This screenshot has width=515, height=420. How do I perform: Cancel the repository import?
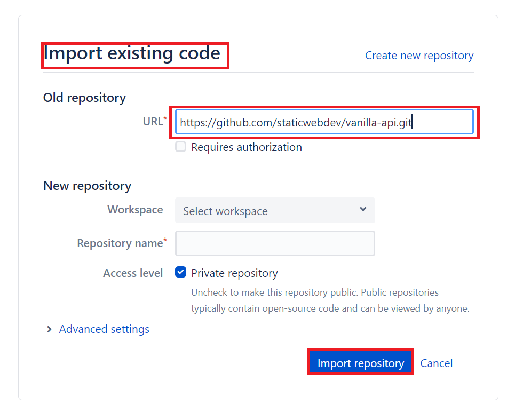(x=436, y=363)
